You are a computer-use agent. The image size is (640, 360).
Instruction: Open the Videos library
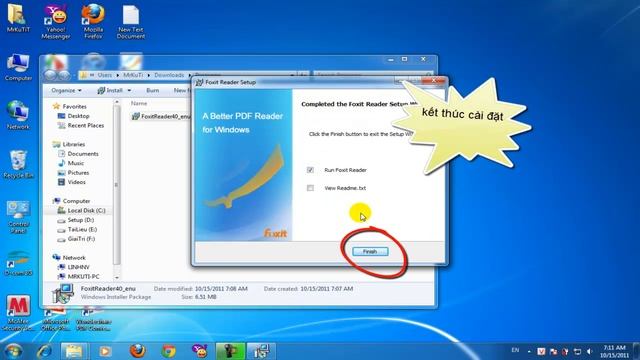point(76,182)
